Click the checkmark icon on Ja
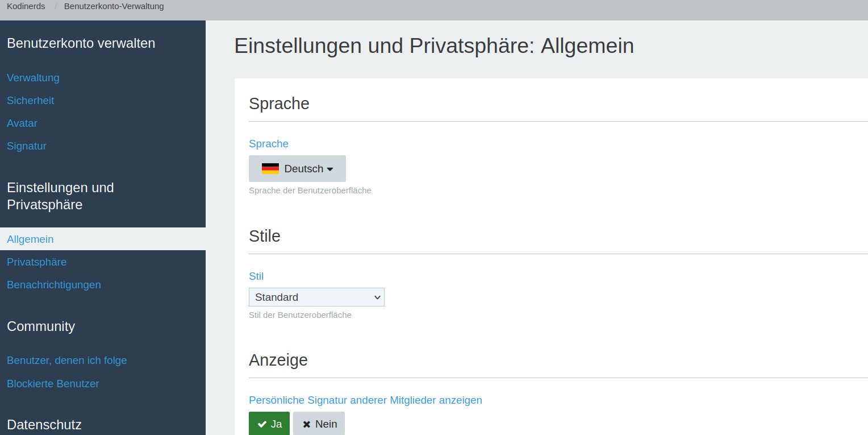 click(262, 424)
